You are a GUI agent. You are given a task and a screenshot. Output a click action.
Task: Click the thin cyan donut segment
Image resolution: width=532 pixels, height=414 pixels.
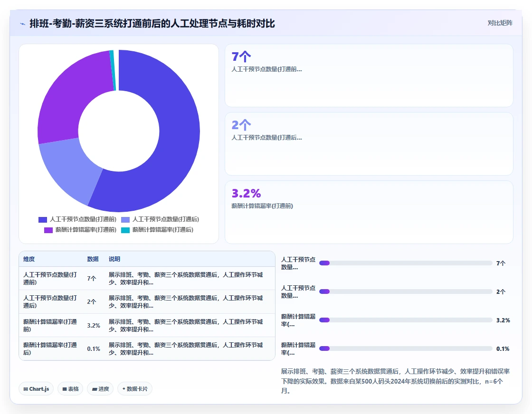tap(113, 71)
